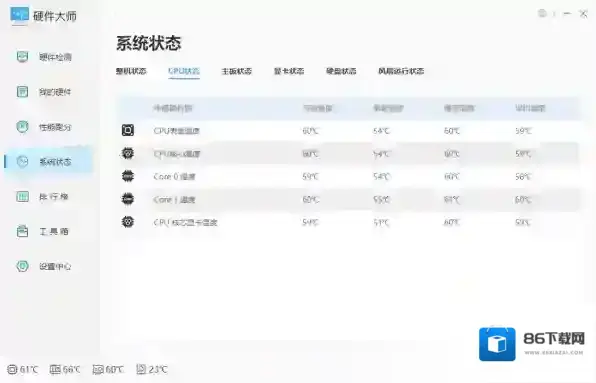Click the lowest temperature 54℃ in CPU表面温度 row
The width and height of the screenshot is (596, 383).
(381, 131)
